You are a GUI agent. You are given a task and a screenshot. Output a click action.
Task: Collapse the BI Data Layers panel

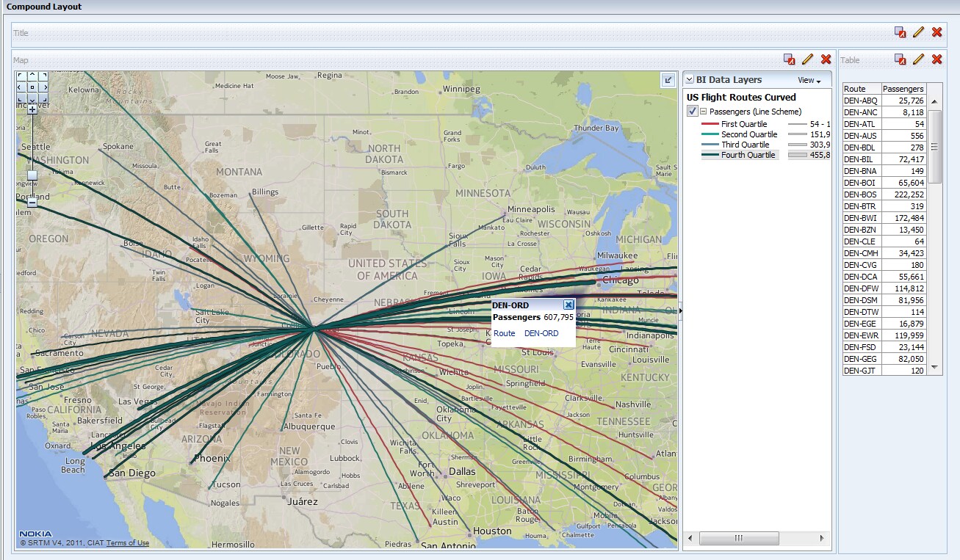tap(689, 80)
